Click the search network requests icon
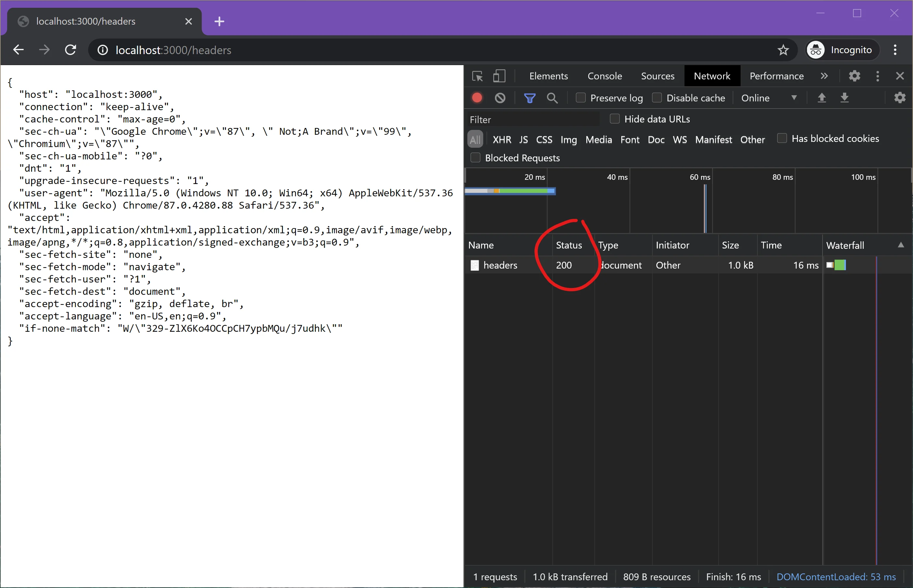Viewport: 913px width, 588px height. (x=551, y=98)
